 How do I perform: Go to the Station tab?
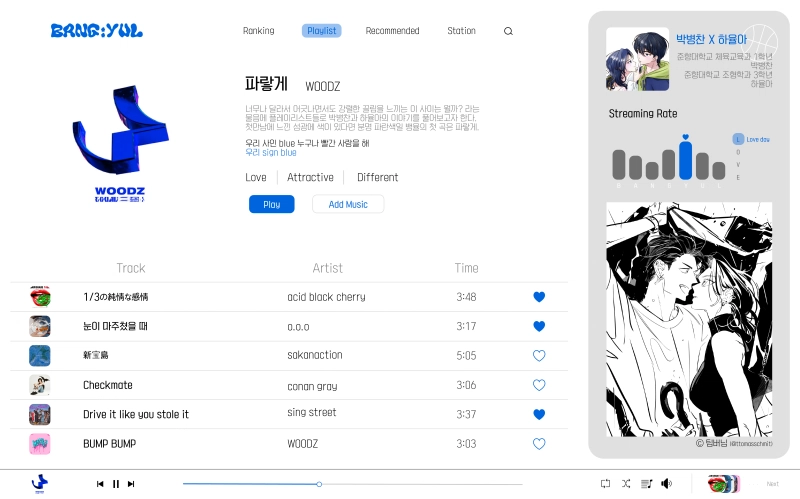click(x=461, y=31)
